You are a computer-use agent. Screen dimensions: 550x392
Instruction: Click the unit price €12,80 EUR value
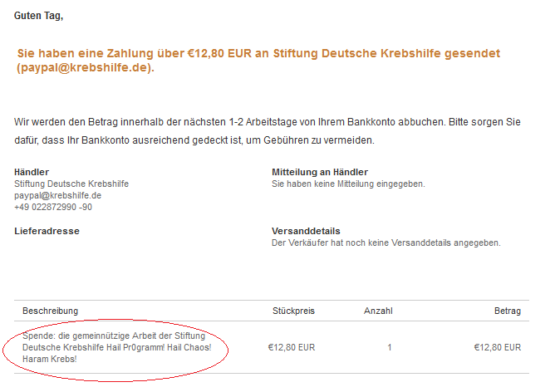[x=292, y=347]
